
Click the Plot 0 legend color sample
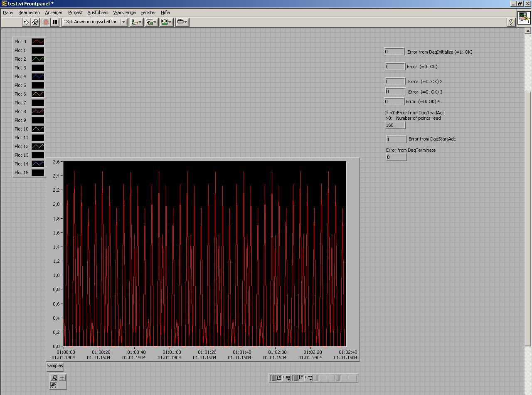click(38, 42)
